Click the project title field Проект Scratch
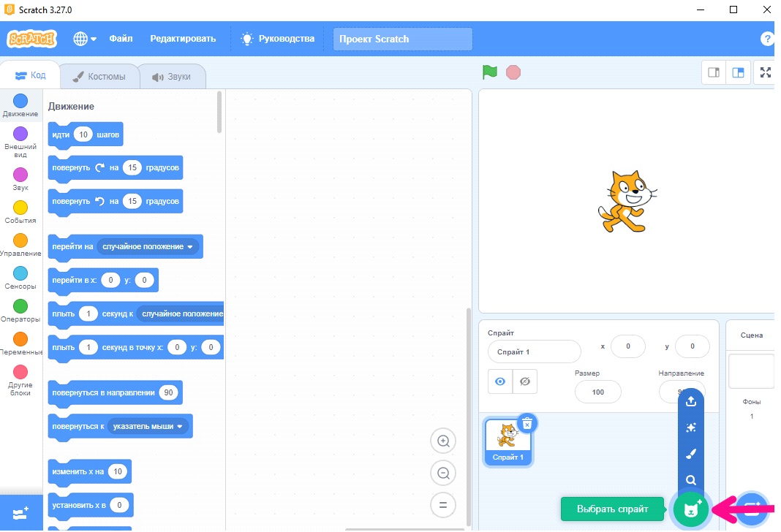781x532 pixels. click(x=402, y=39)
